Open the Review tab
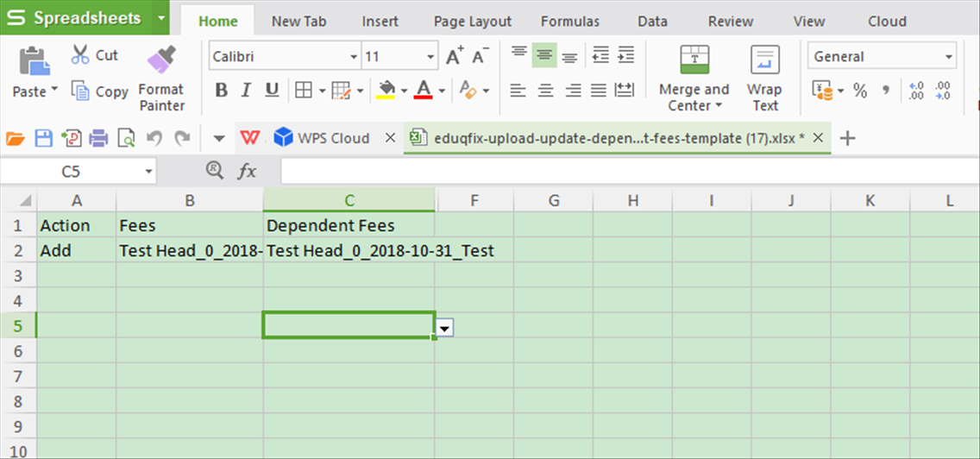980x459 pixels. pyautogui.click(x=731, y=22)
